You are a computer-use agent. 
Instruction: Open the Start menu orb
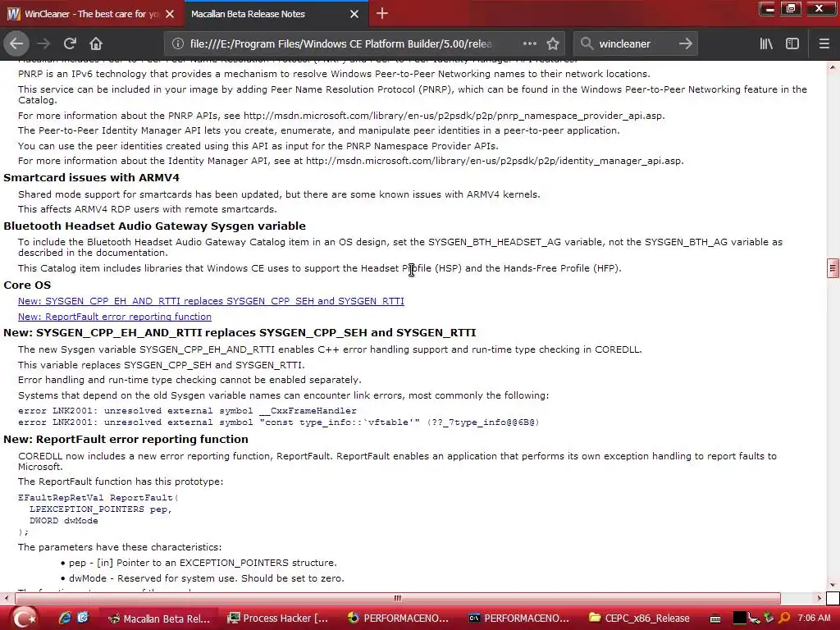coord(23,618)
